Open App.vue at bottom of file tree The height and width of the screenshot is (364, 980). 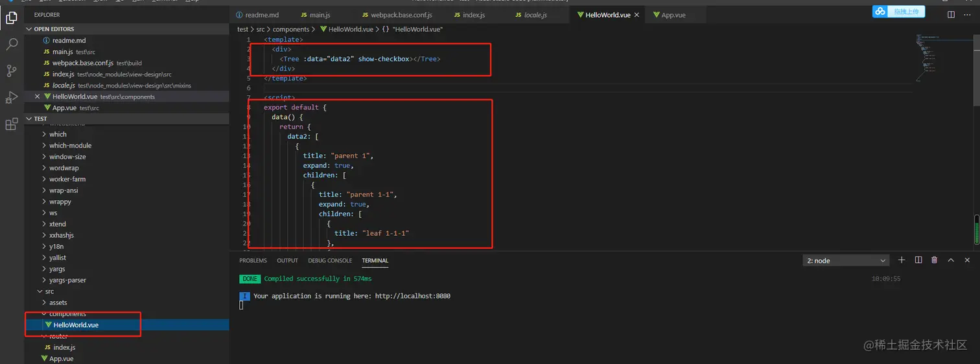pos(127,358)
